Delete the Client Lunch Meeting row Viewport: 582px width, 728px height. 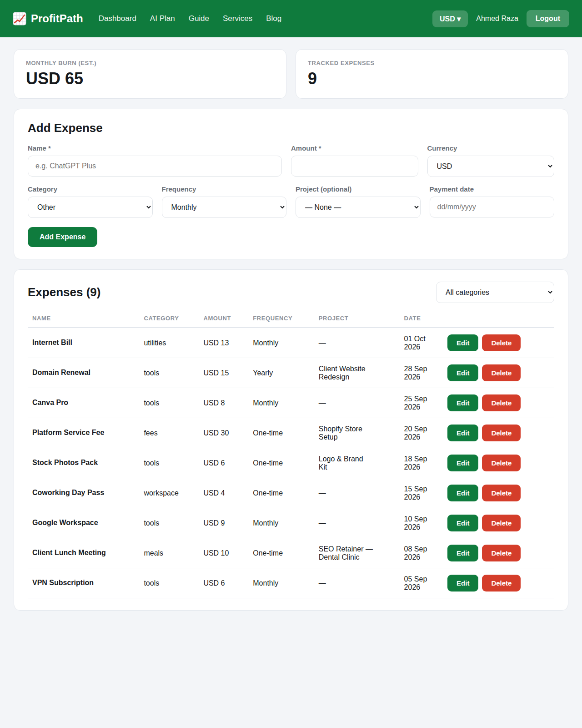pos(501,553)
